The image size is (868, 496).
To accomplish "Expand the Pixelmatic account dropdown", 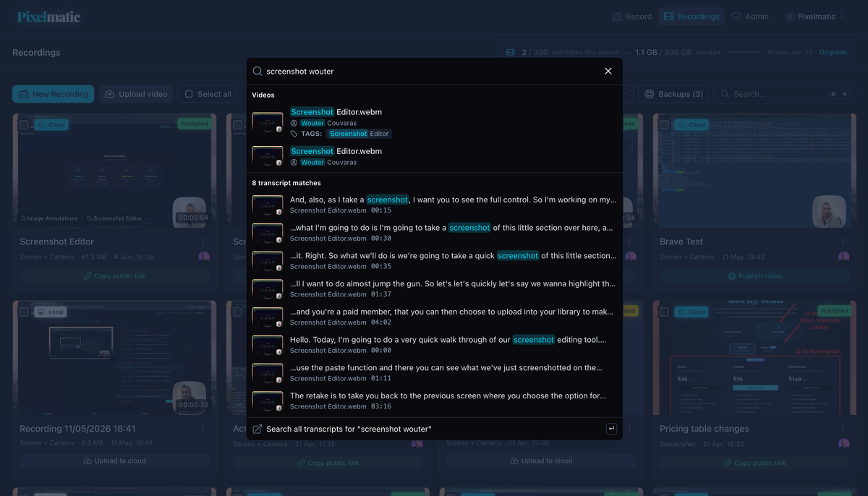I will click(x=815, y=17).
